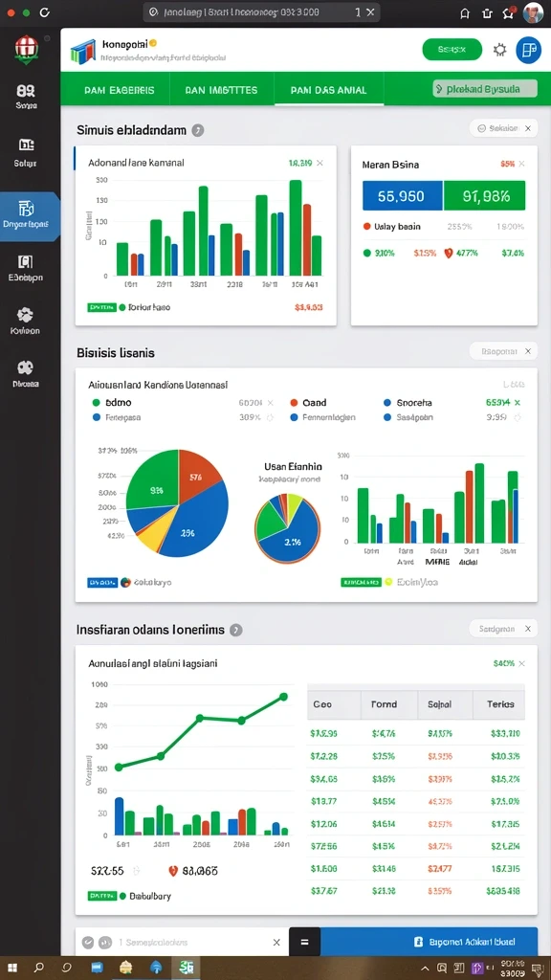Click the green button in header
The height and width of the screenshot is (980, 551).
click(452, 50)
